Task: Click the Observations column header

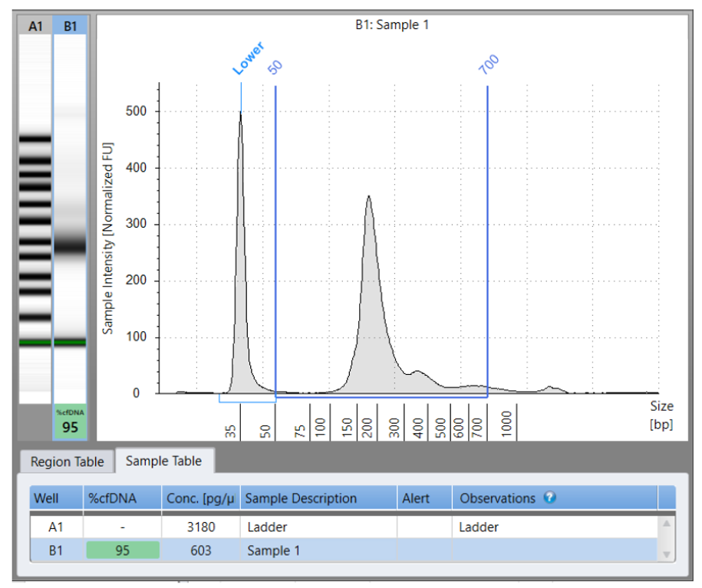Action: pos(555,498)
